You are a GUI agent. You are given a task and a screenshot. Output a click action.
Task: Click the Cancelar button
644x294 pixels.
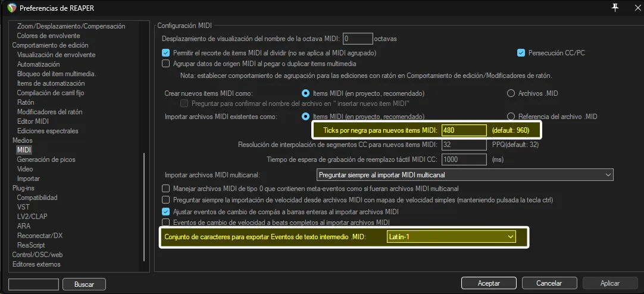click(549, 283)
